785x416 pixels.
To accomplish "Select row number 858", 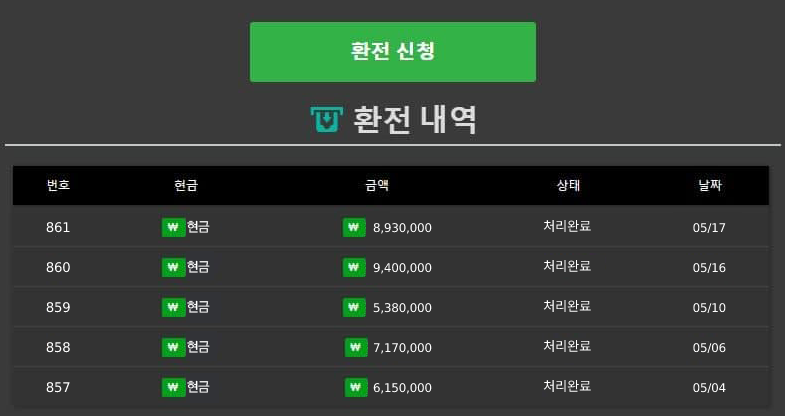I will 58,347.
